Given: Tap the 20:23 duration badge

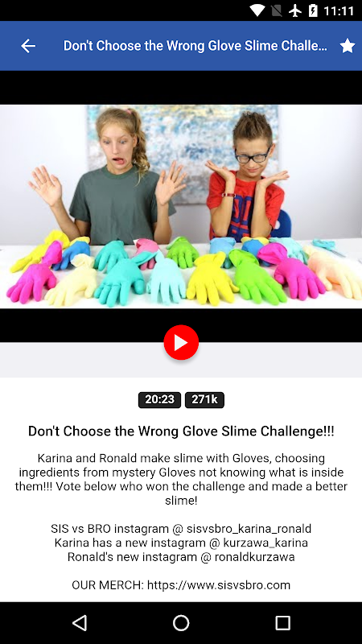Looking at the screenshot, I should click(x=159, y=399).
